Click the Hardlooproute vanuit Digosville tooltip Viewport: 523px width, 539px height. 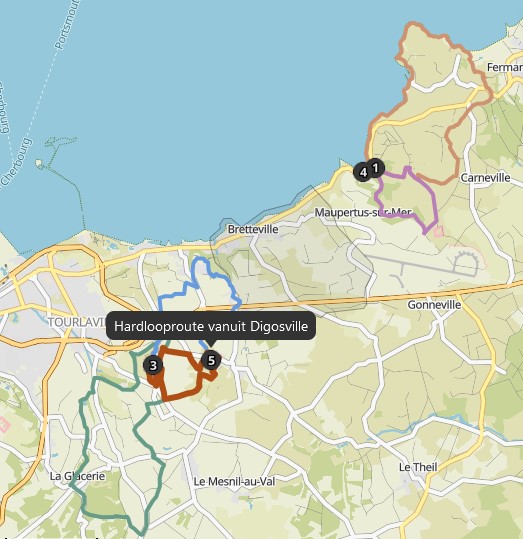point(211,326)
